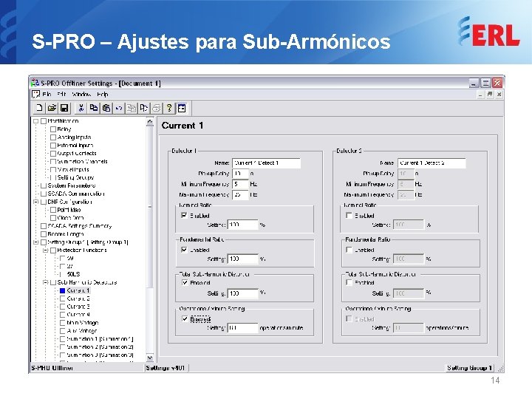Screen dimensions: 532x399
Task: Click the Help question mark icon
Action: click(x=169, y=108)
